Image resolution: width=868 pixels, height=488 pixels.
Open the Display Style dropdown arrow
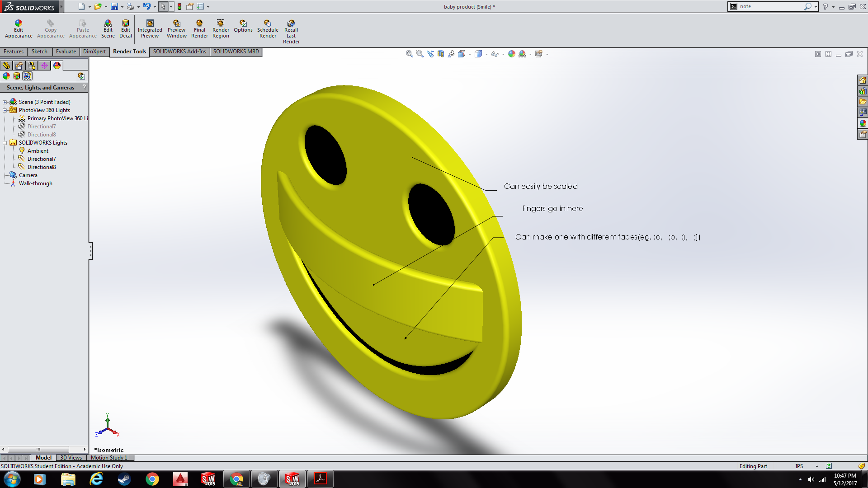(486, 54)
